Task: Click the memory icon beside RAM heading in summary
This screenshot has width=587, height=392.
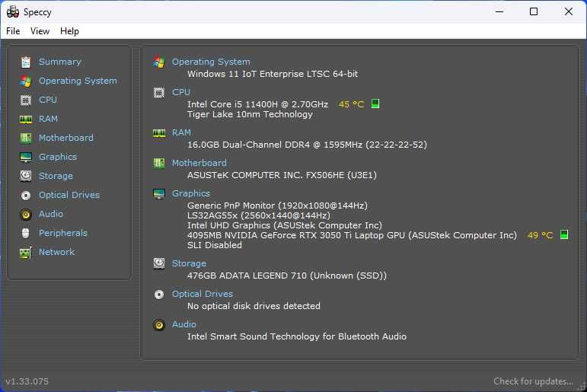Action: pos(159,133)
